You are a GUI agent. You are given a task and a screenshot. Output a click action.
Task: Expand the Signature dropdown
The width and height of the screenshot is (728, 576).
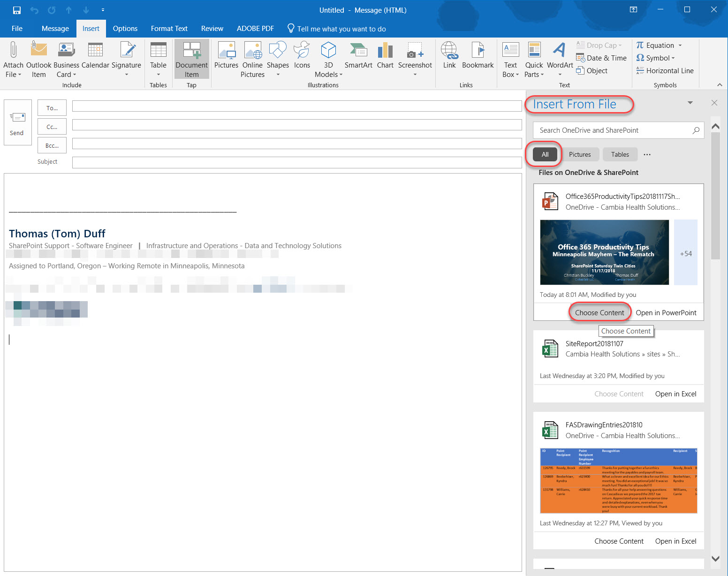pos(126,74)
